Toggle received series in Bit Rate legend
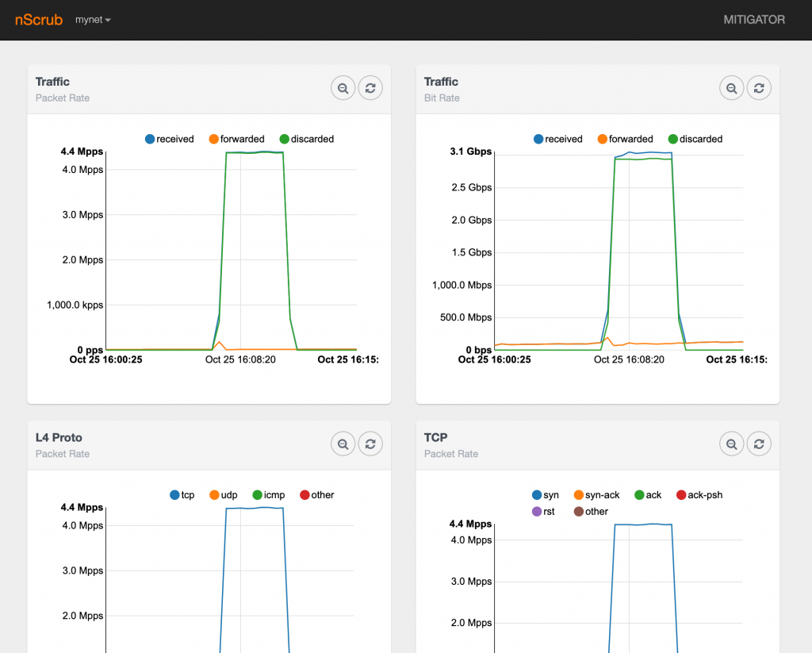The height and width of the screenshot is (653, 812). [x=557, y=139]
